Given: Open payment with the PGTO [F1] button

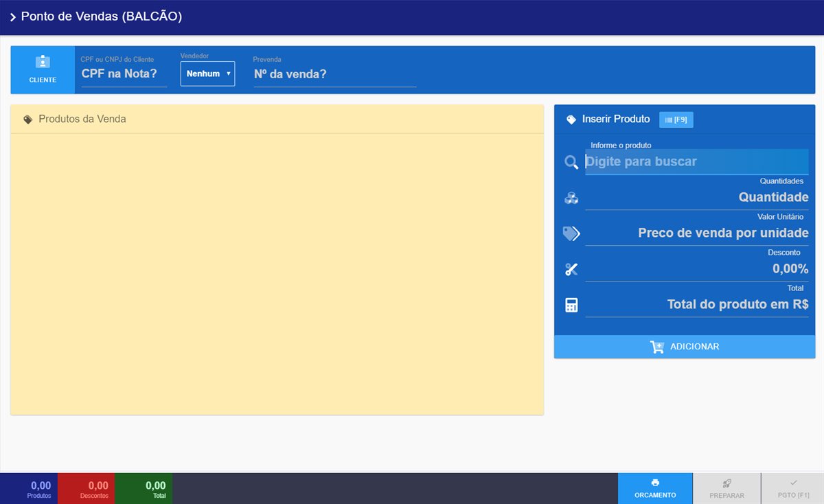Looking at the screenshot, I should tap(793, 489).
